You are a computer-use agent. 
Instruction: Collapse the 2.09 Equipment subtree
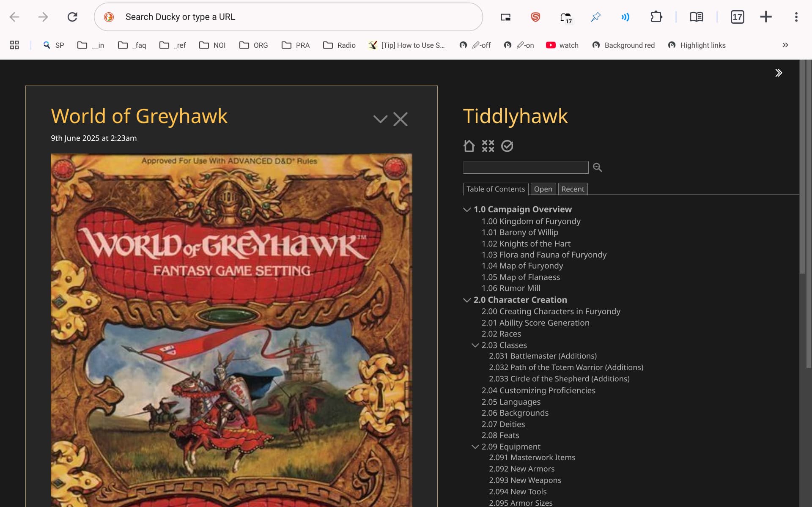(x=475, y=447)
